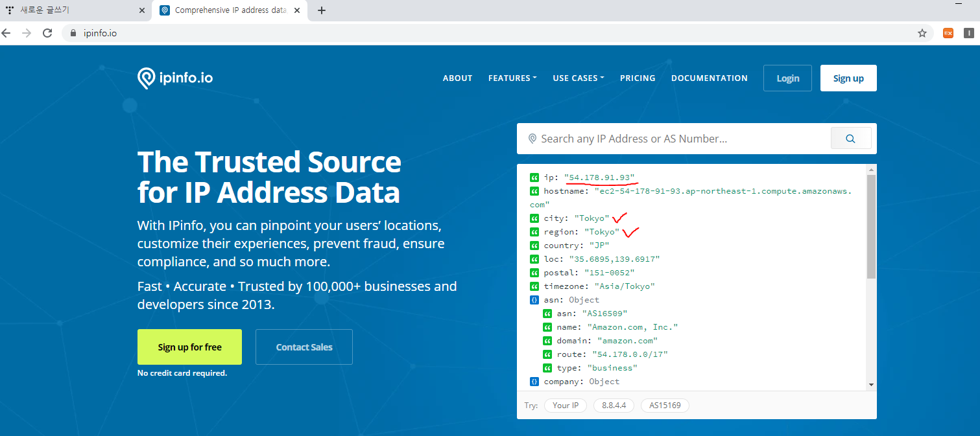Click the JSON panel scroll down arrow
The height and width of the screenshot is (436, 980).
point(871,385)
